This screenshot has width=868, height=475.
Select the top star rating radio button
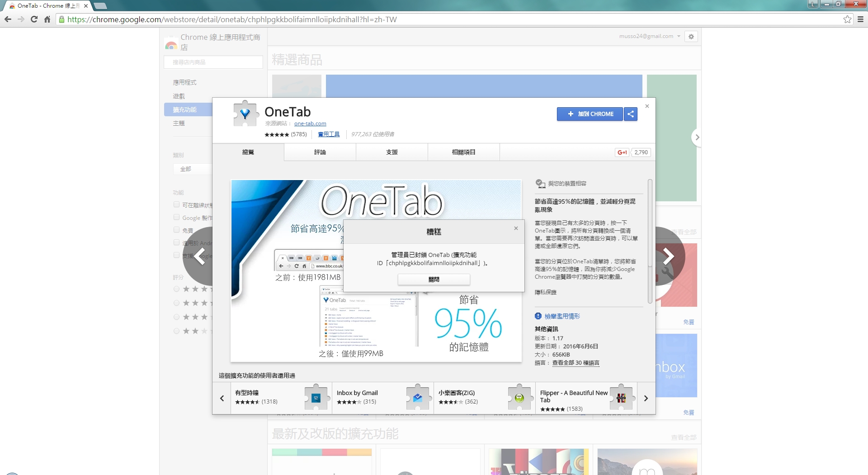pos(177,289)
